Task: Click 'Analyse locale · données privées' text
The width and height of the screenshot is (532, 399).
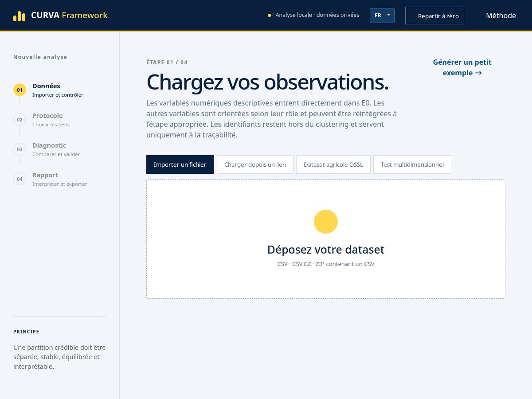Action: (317, 15)
